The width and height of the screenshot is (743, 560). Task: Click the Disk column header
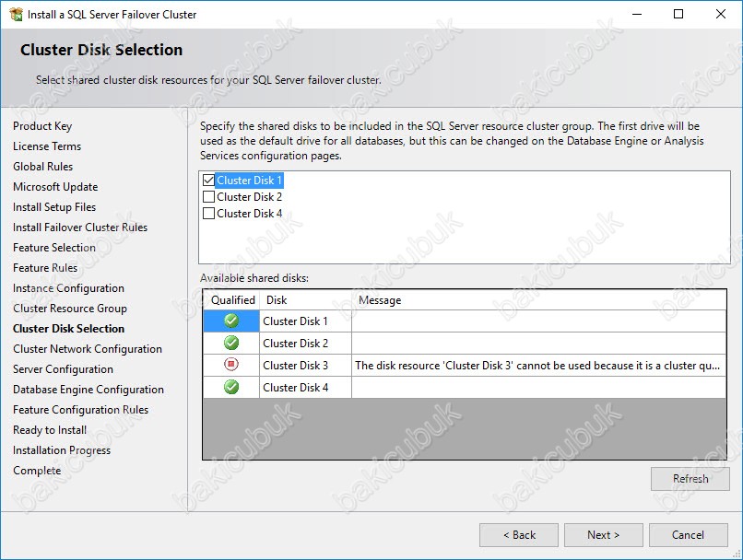pos(306,300)
